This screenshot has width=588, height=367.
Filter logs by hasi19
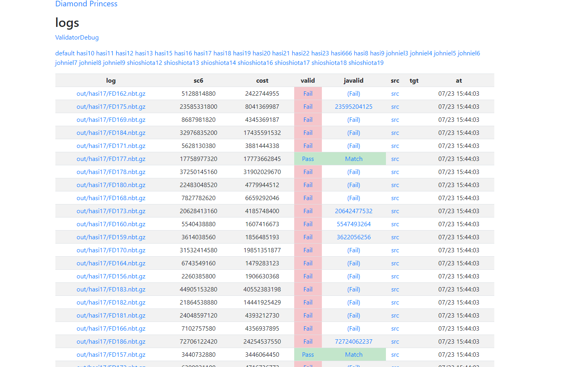pyautogui.click(x=242, y=53)
